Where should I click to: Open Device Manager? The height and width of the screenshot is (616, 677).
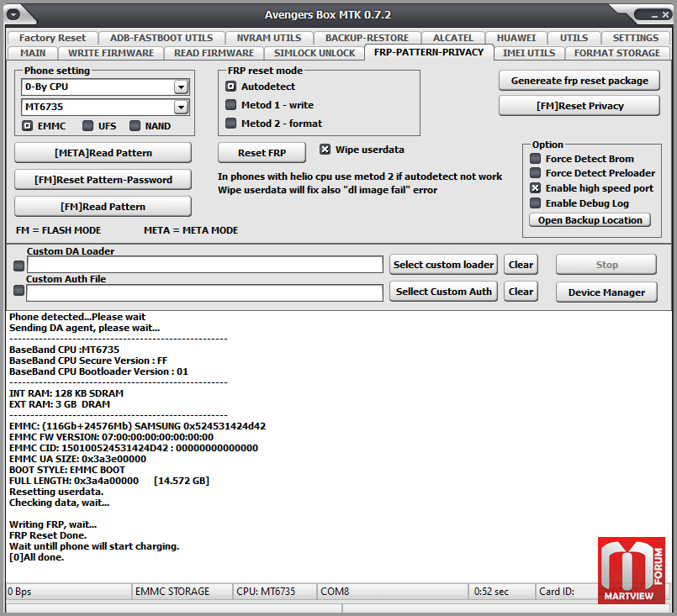click(606, 292)
